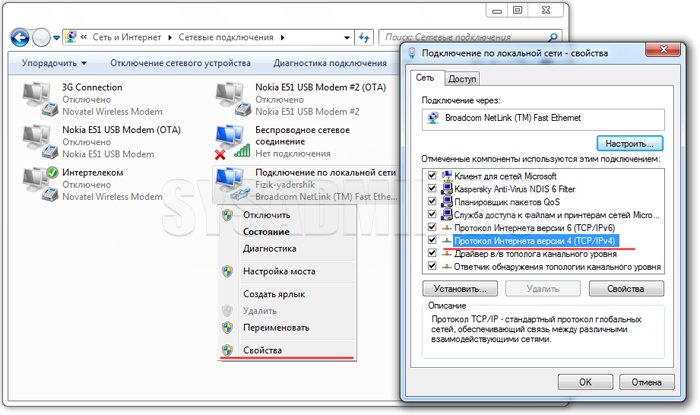Disable Протокол Интернета версии 6 checkbox
The image size is (700, 415).
click(x=432, y=228)
